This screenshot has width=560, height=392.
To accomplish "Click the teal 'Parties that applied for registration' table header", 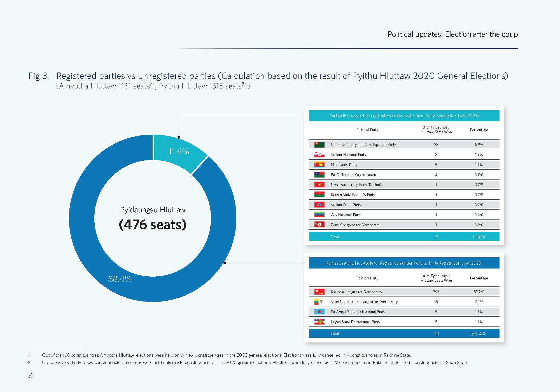I will (x=404, y=116).
